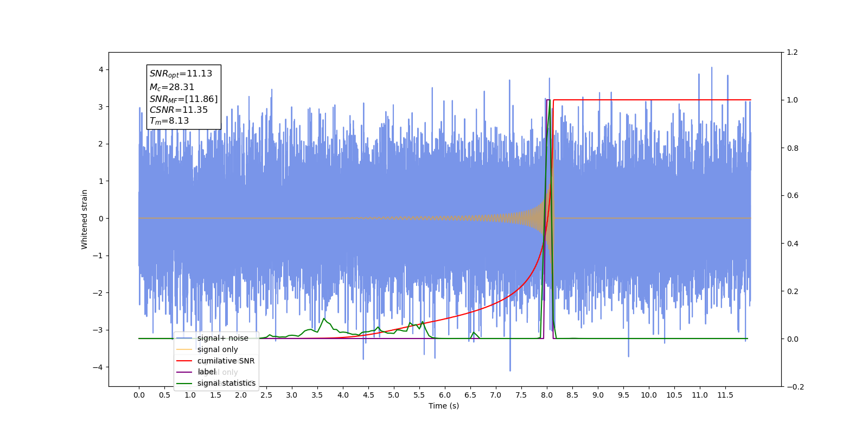The width and height of the screenshot is (868, 434).
Task: Click the 'Time (s)' x-axis label
Action: tap(444, 406)
